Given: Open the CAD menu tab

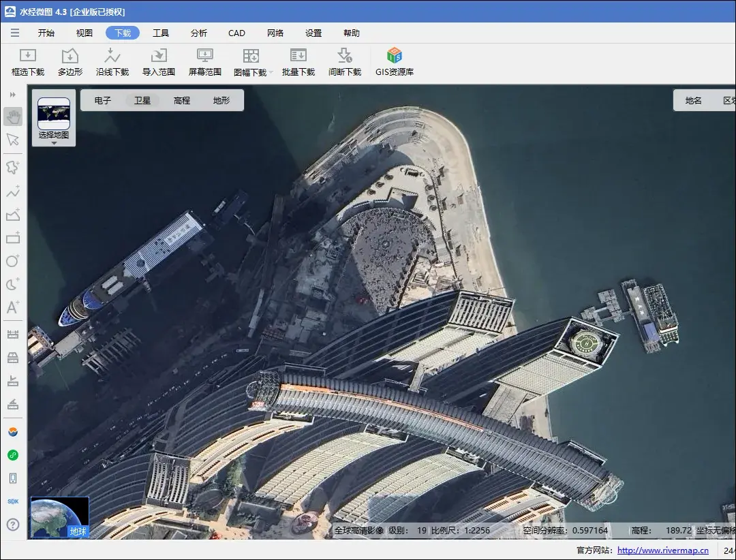Looking at the screenshot, I should (236, 33).
